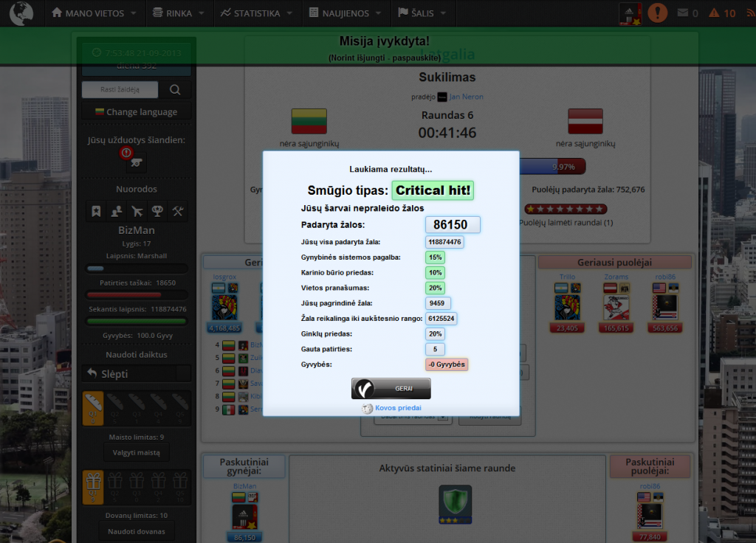Click the Jan Neron profile link

(x=467, y=97)
